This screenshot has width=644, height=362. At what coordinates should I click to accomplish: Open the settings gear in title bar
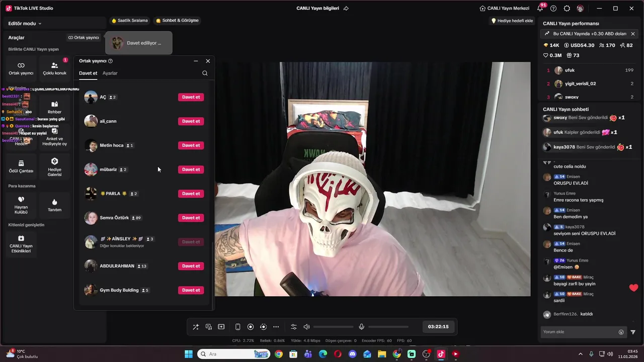click(567, 9)
